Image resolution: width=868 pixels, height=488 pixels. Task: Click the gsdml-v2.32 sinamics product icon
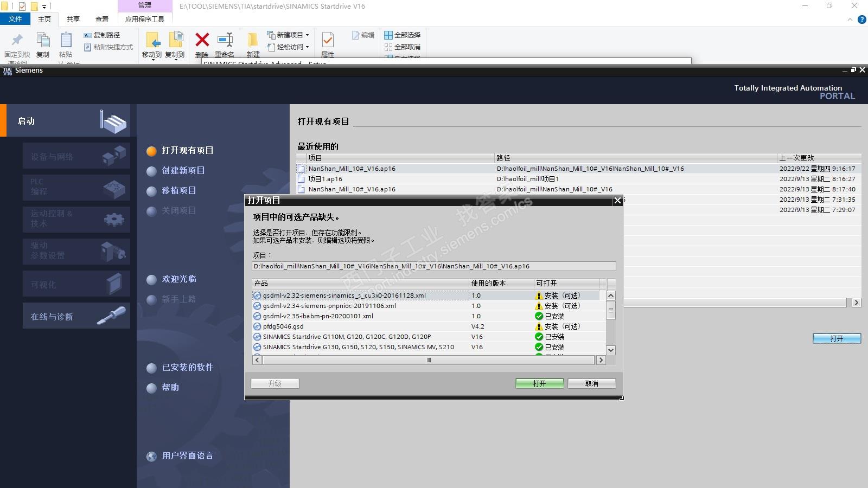coord(257,296)
